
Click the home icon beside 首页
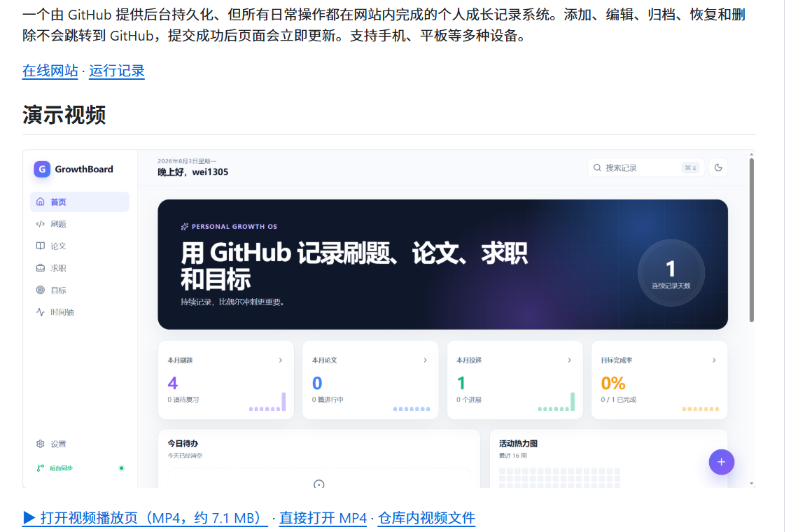click(x=41, y=202)
